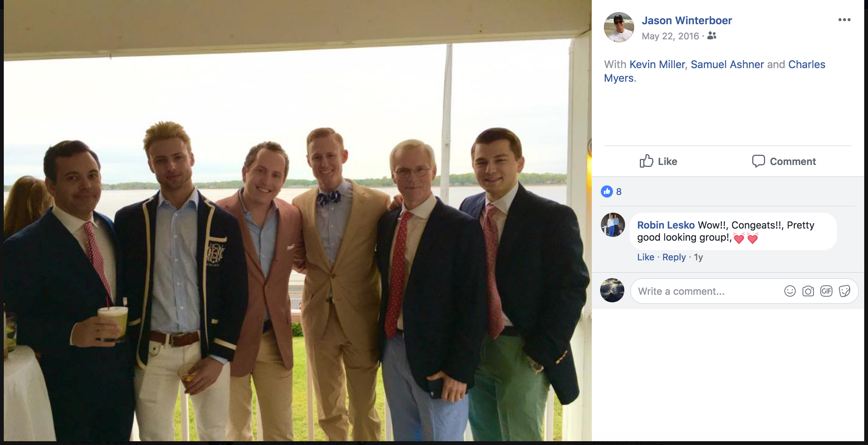
Task: Click the May 22, 2016 post date
Action: point(670,36)
